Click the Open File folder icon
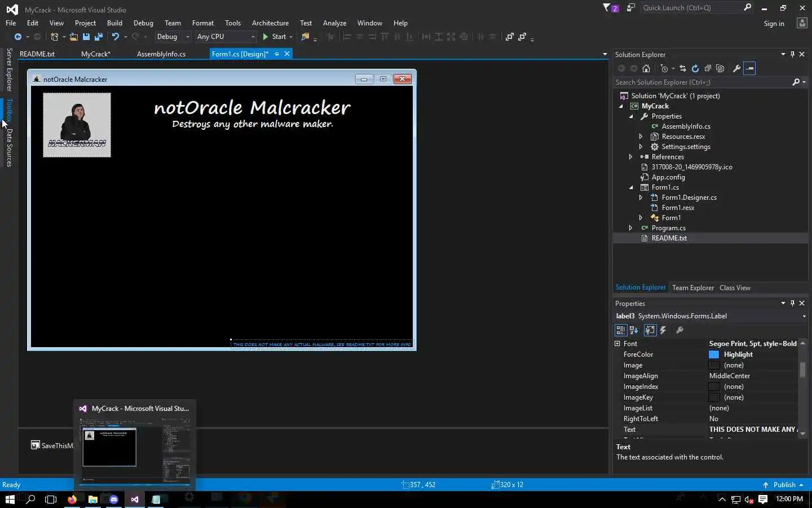 pos(73,37)
